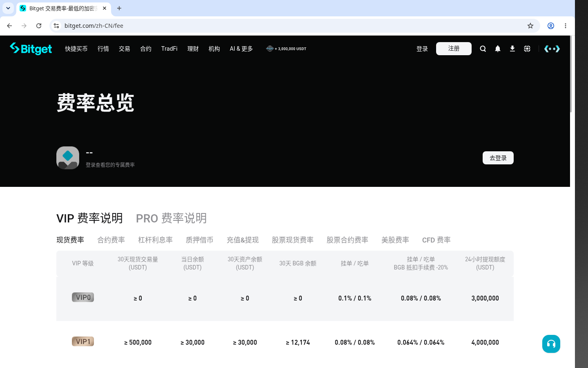Screen dimensions: 588x368
Task: Click the 费率总览 page heading
Action: pos(96,103)
